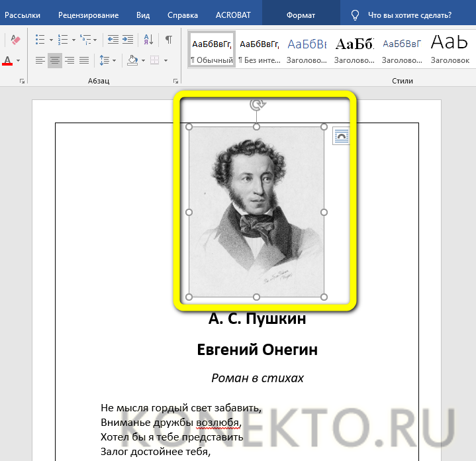
Task: Open the Layout Options button beside picture
Action: click(x=341, y=136)
